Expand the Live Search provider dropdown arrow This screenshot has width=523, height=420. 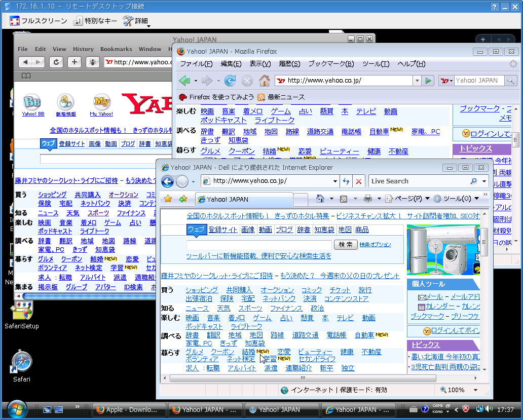(484, 181)
